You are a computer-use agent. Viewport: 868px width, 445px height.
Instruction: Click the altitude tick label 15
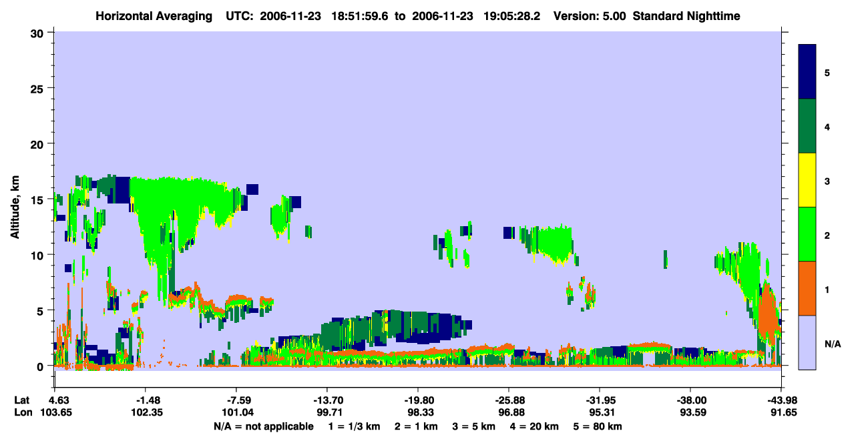[38, 199]
